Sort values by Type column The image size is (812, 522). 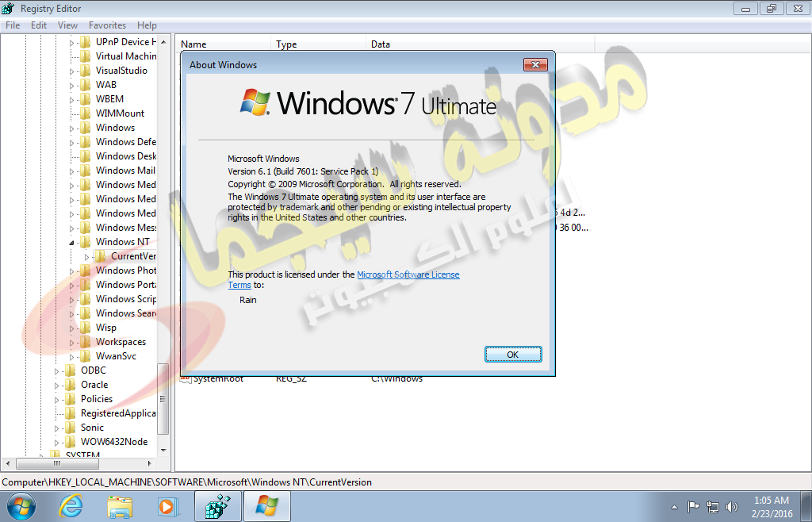(318, 44)
